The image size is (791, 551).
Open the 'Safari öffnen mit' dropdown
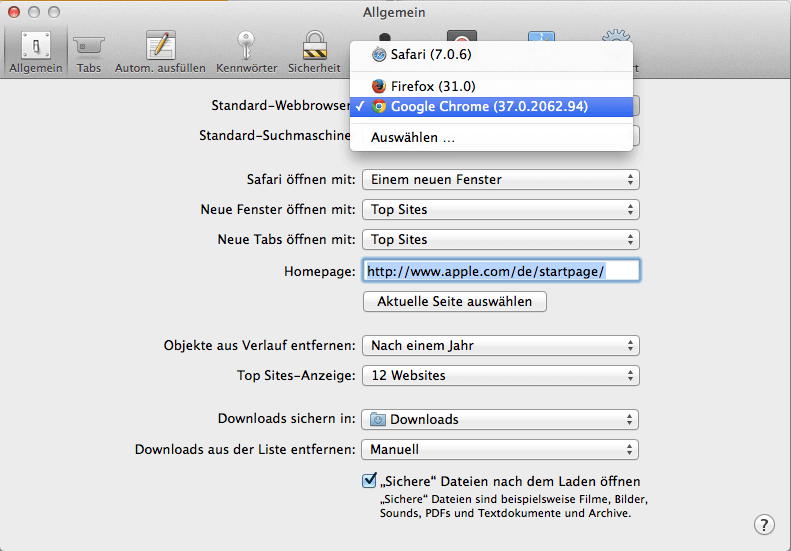[x=500, y=180]
